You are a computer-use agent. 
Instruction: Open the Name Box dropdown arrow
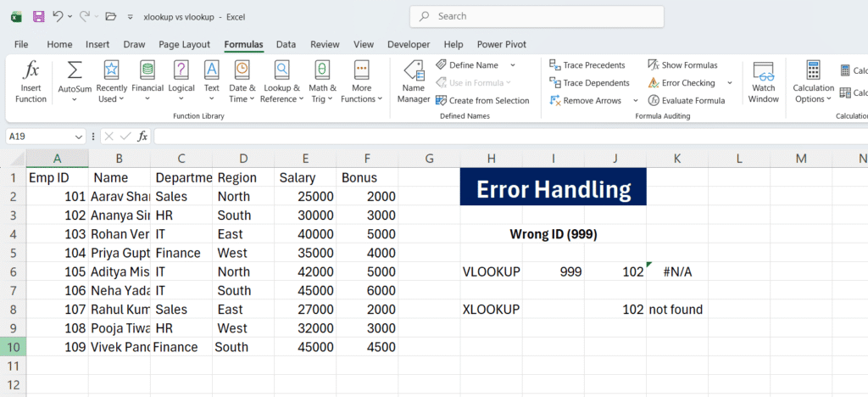(x=78, y=137)
